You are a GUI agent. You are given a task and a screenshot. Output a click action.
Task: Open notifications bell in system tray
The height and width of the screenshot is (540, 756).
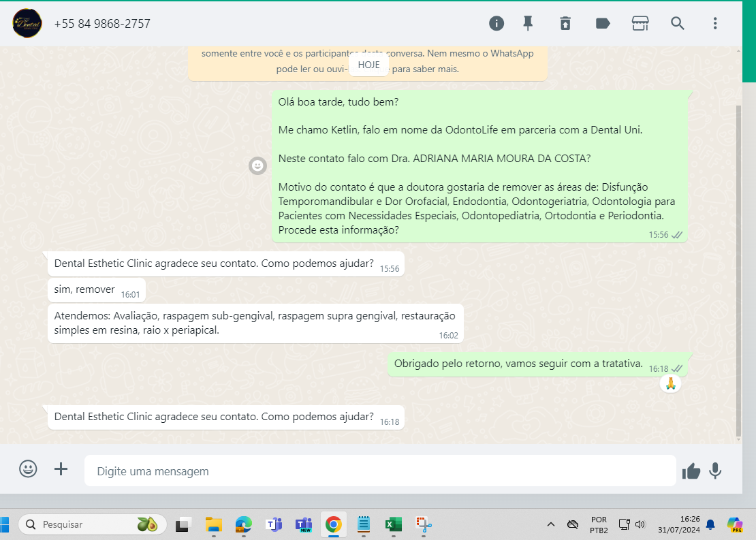[x=710, y=524]
